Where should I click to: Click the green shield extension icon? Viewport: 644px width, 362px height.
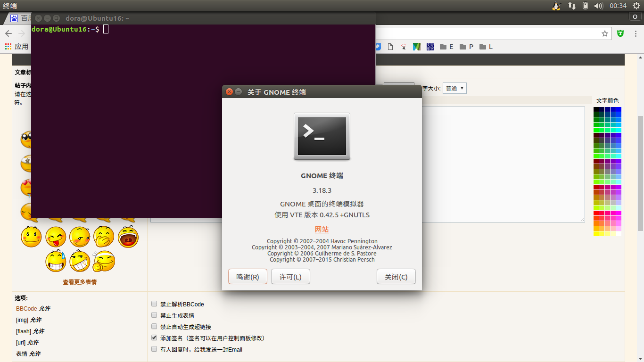620,33
